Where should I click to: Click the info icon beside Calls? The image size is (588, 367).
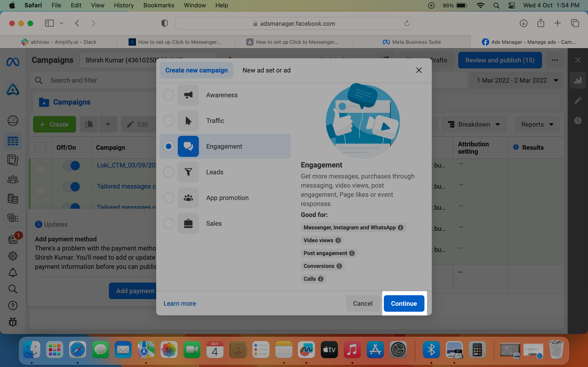[321, 279]
